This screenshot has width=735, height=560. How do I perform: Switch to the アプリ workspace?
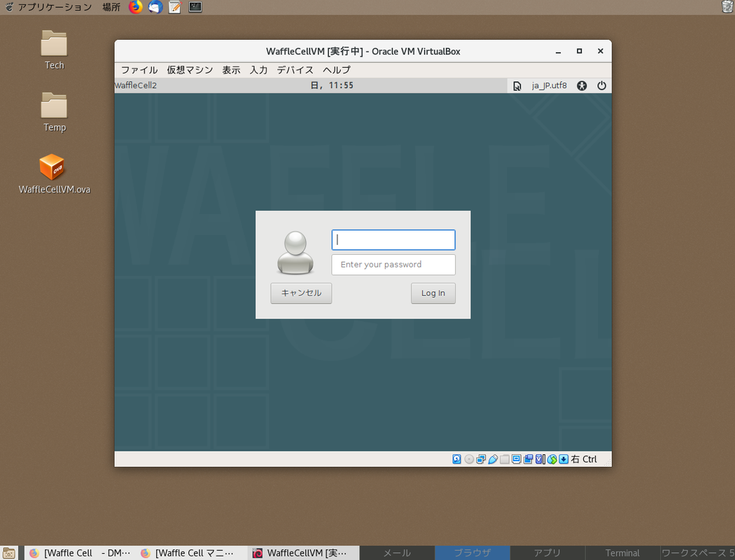pos(547,553)
